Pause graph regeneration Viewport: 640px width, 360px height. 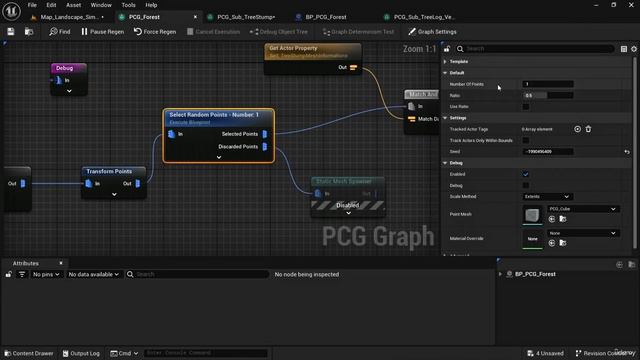(102, 31)
